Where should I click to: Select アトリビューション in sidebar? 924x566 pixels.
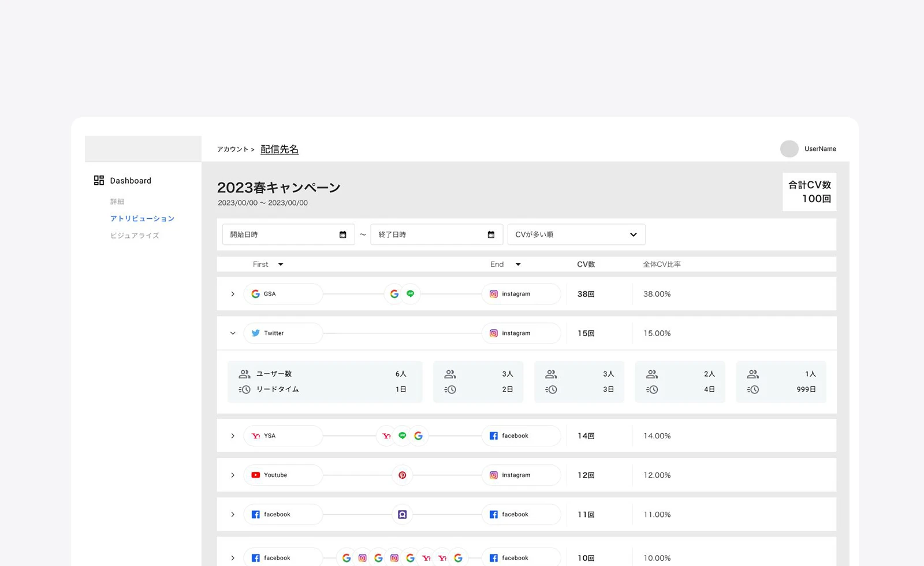click(x=142, y=218)
